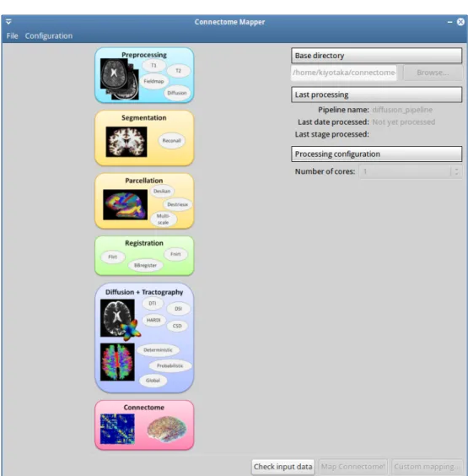468x476 pixels.
Task: Click the Last processing header
Action: (377, 95)
